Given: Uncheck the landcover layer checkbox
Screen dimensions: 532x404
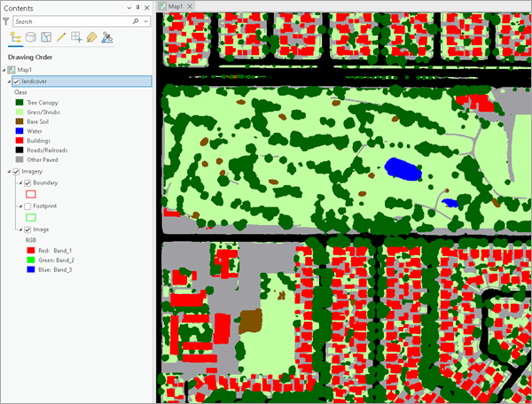Looking at the screenshot, I should [16, 82].
